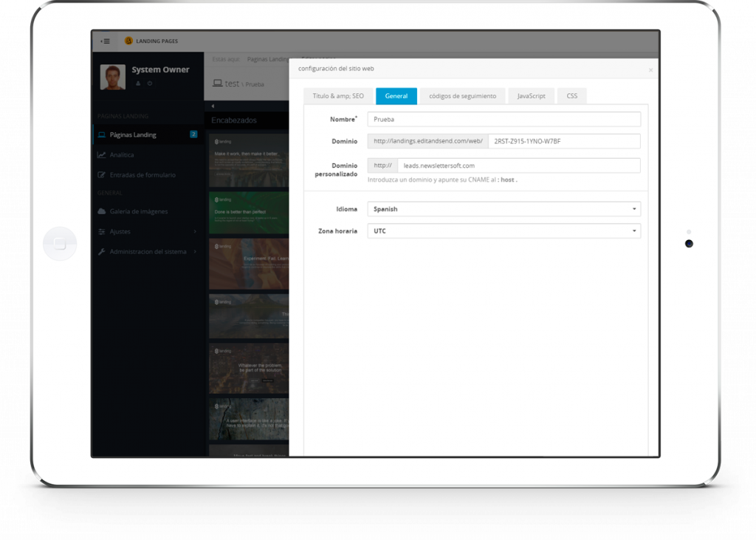
Task: Open the CSS tab
Action: [x=572, y=96]
